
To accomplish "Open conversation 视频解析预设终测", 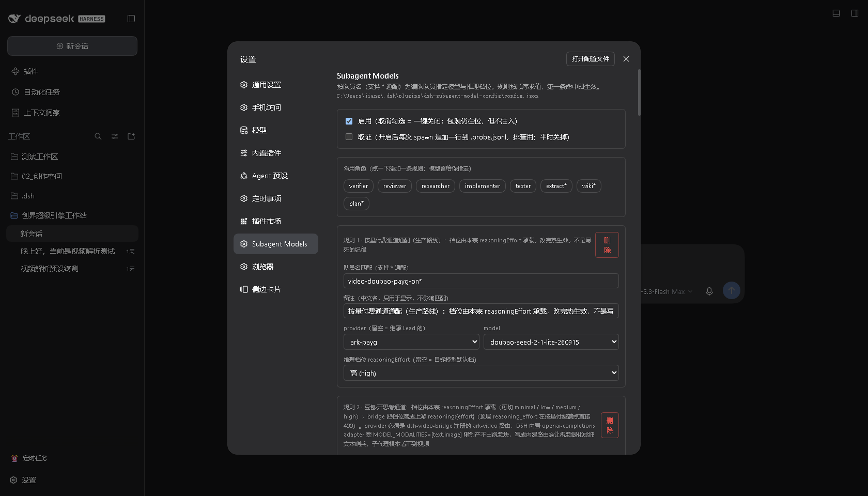I will [x=72, y=269].
